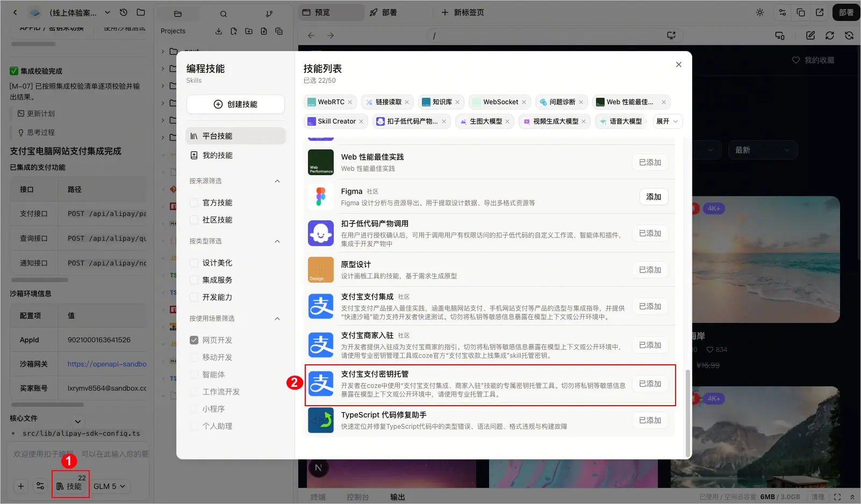Open the project name dropdown chevron
Viewport: 861px width, 504px height.
click(x=107, y=12)
